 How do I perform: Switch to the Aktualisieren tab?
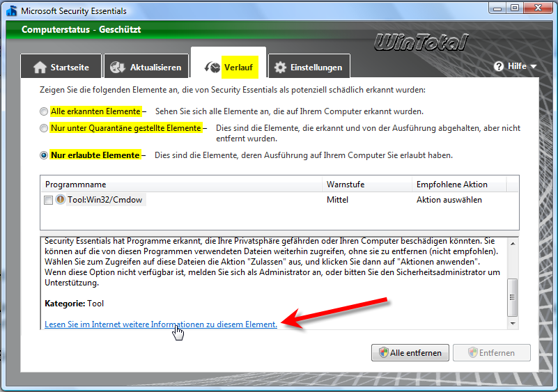[x=146, y=66]
